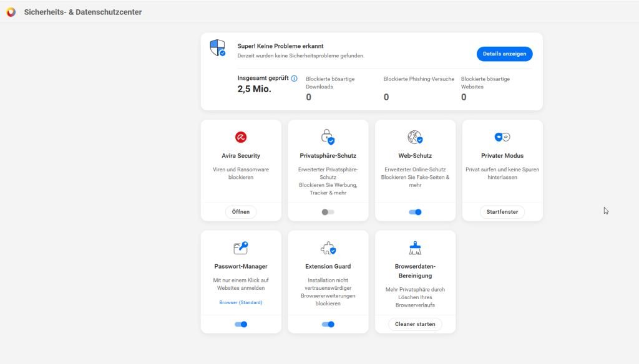Click Startfenster under Privater Modus
Screen dimensions: 639x364
tap(502, 212)
